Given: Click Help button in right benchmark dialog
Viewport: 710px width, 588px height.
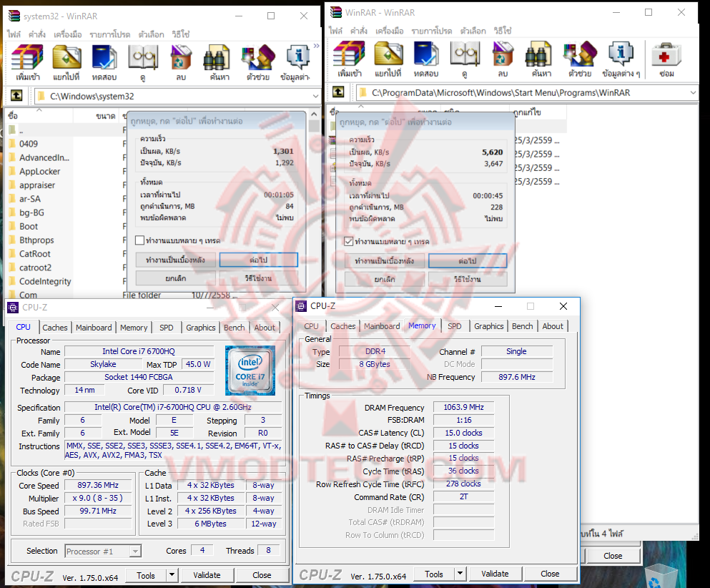Looking at the screenshot, I should [468, 279].
